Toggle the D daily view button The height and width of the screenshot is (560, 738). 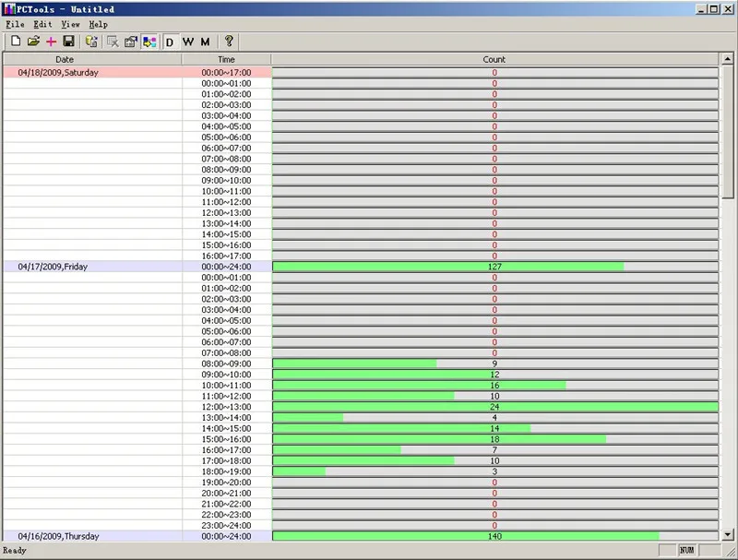coord(170,42)
